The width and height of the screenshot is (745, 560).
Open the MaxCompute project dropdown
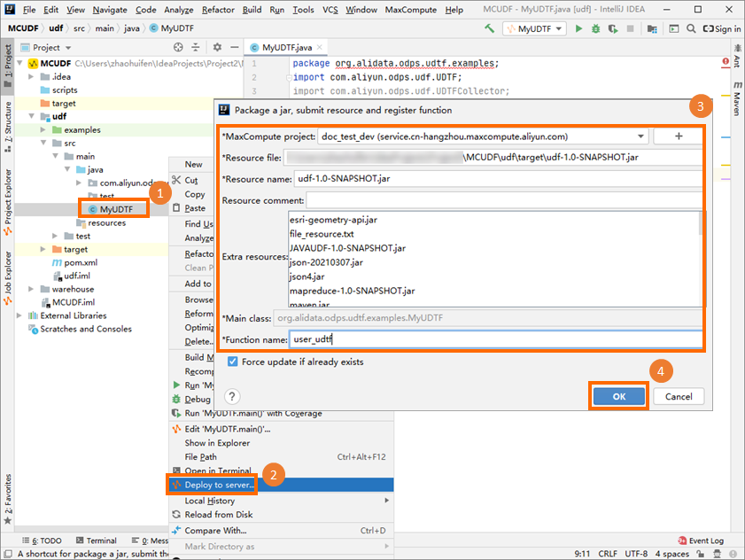[x=641, y=136]
